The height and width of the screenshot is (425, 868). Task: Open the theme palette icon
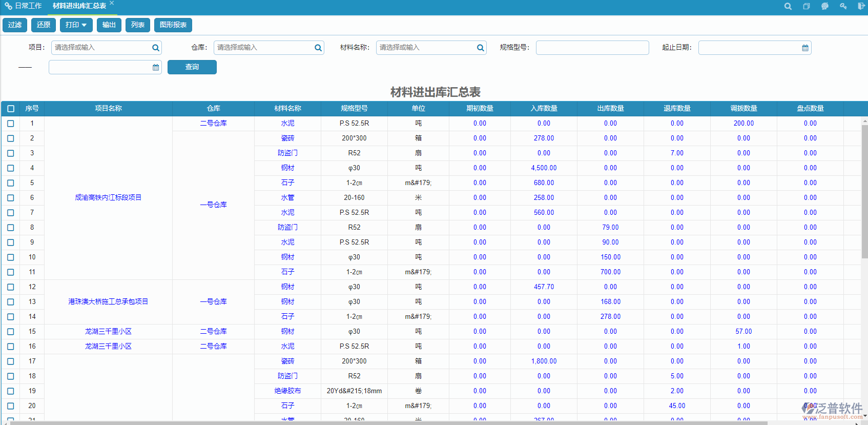click(x=824, y=6)
